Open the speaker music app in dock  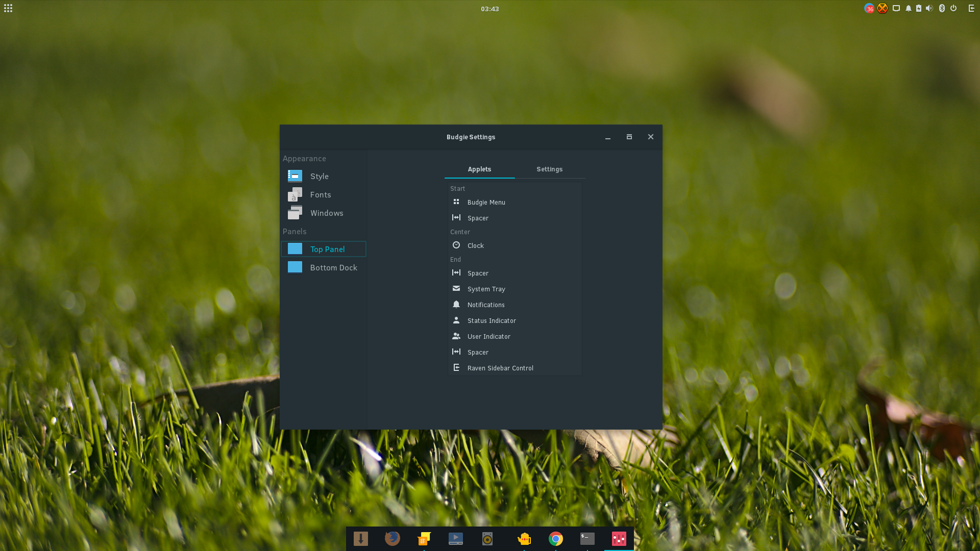487,539
